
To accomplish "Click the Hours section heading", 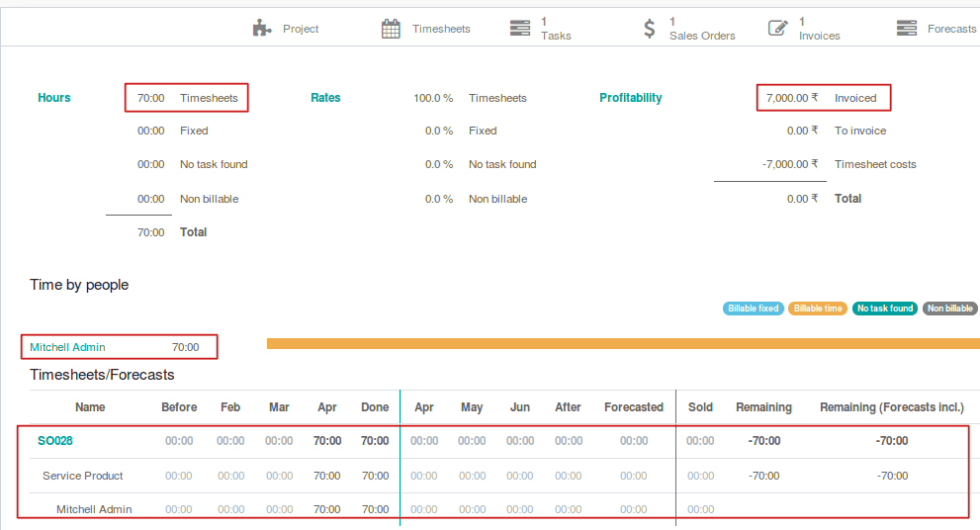I will coord(53,98).
